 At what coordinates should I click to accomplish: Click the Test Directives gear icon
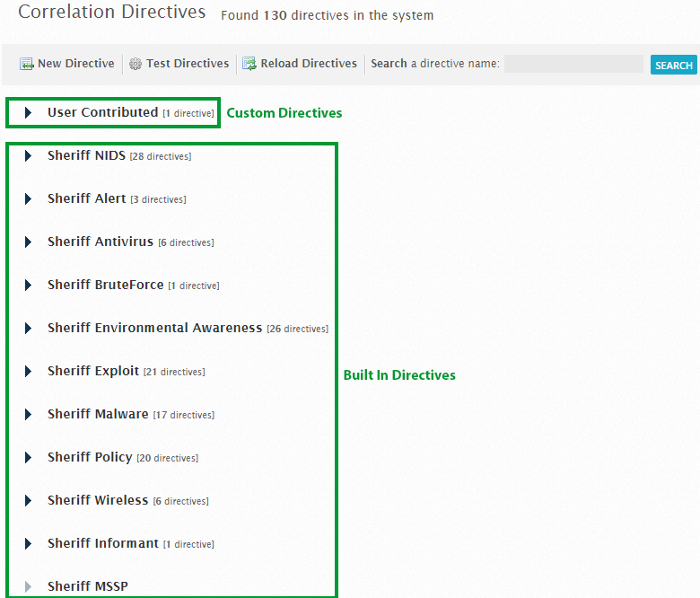point(136,65)
